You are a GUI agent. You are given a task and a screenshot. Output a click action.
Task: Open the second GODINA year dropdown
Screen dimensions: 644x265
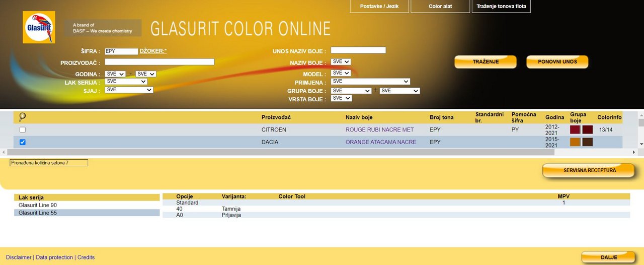146,74
